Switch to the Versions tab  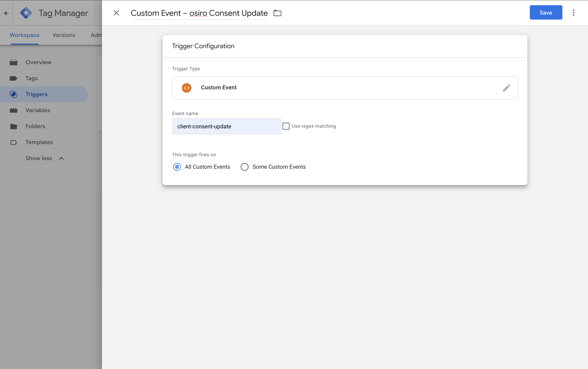(x=64, y=35)
